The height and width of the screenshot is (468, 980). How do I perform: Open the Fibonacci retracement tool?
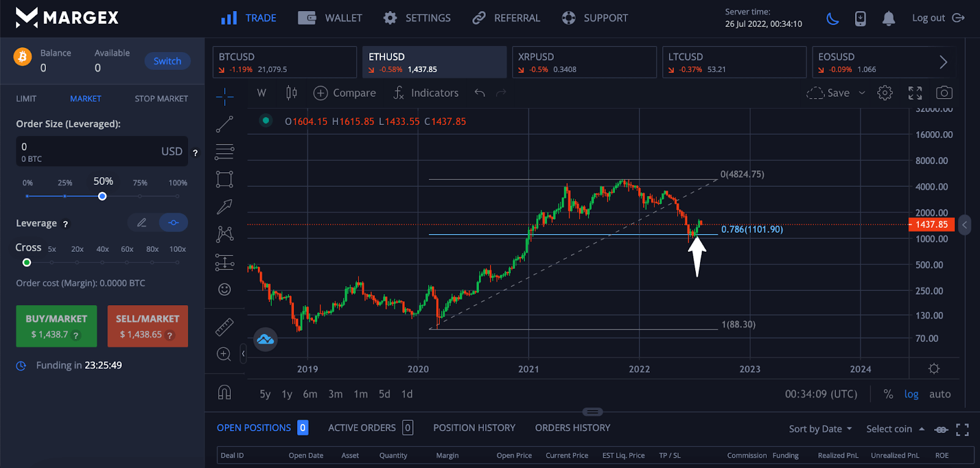pyautogui.click(x=224, y=151)
